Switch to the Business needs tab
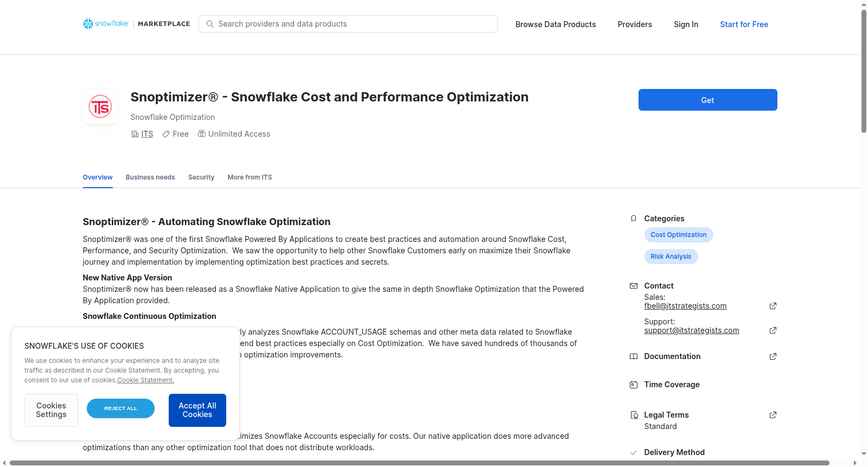The height and width of the screenshot is (467, 868). click(x=150, y=177)
